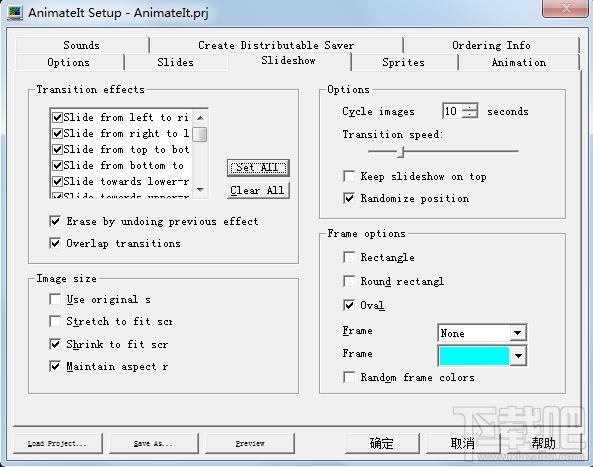The height and width of the screenshot is (467, 593).
Task: Click the cyan frame color swatch
Action: tap(474, 356)
